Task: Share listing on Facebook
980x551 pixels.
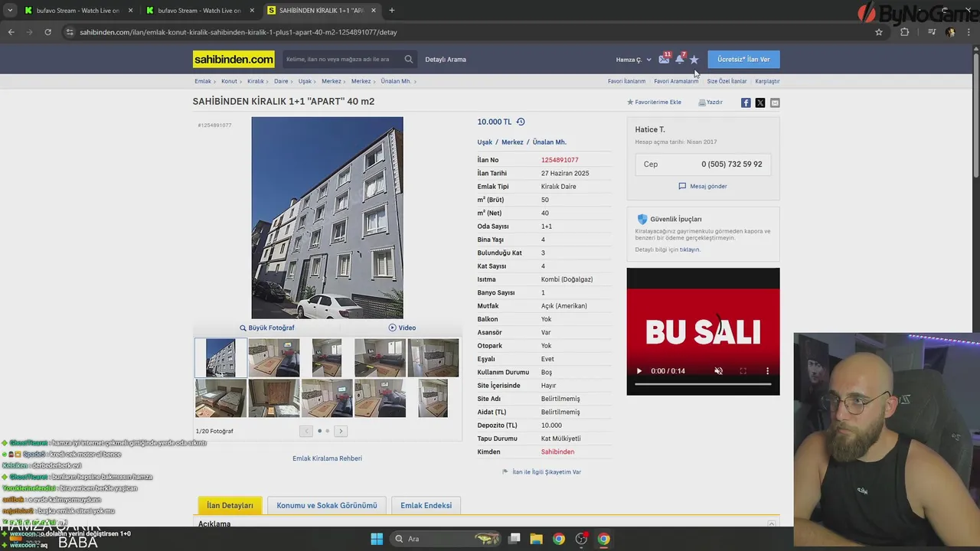Action: tap(746, 103)
